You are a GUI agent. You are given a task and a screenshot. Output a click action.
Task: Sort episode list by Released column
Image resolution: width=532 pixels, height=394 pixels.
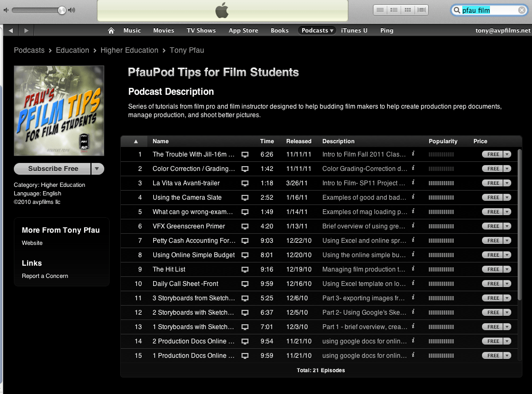tap(298, 141)
